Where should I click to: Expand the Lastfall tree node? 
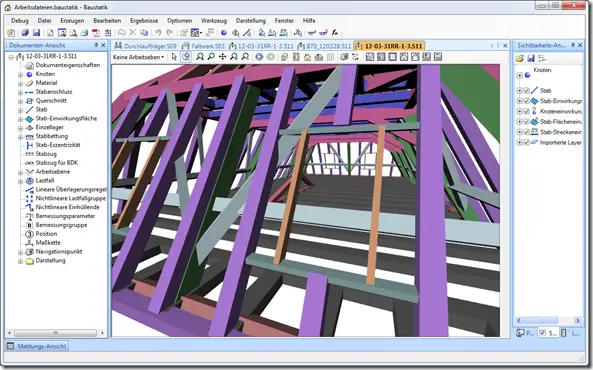tap(20, 181)
